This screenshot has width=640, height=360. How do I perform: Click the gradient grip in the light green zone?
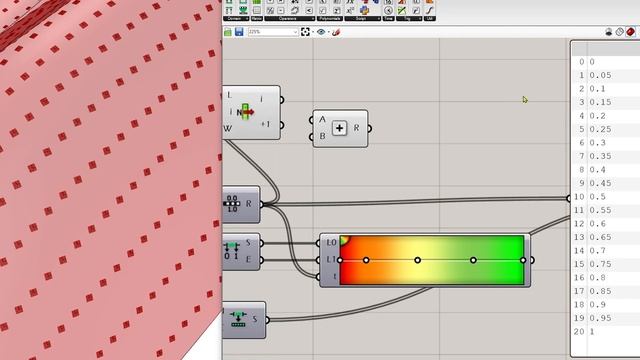point(473,260)
